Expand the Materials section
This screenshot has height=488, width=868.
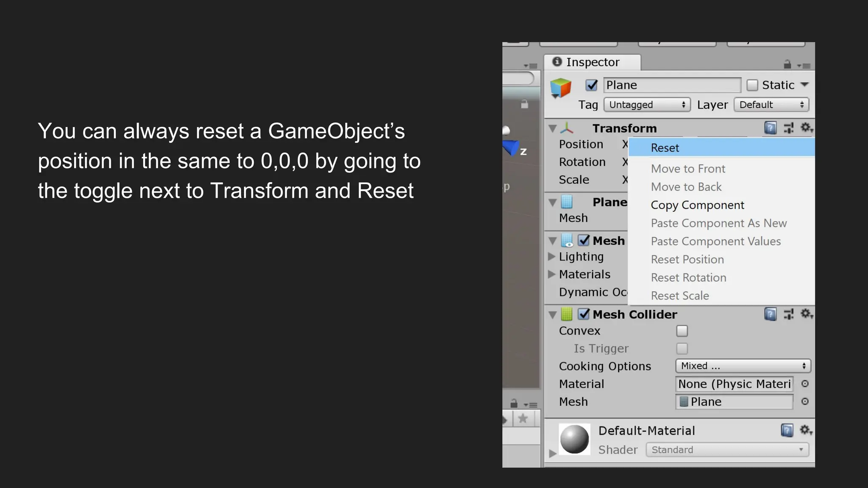click(x=551, y=274)
